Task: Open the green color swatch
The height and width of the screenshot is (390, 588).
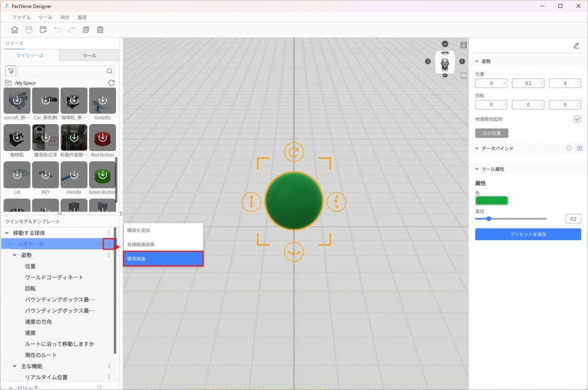Action: tap(492, 200)
